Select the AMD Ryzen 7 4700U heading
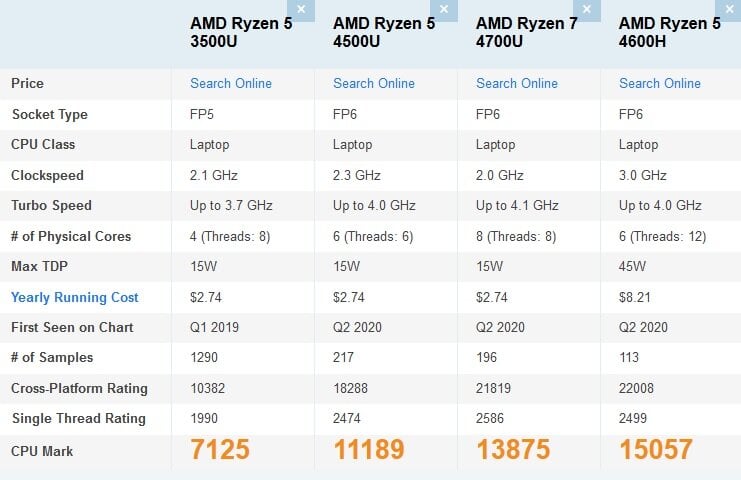 pos(527,32)
